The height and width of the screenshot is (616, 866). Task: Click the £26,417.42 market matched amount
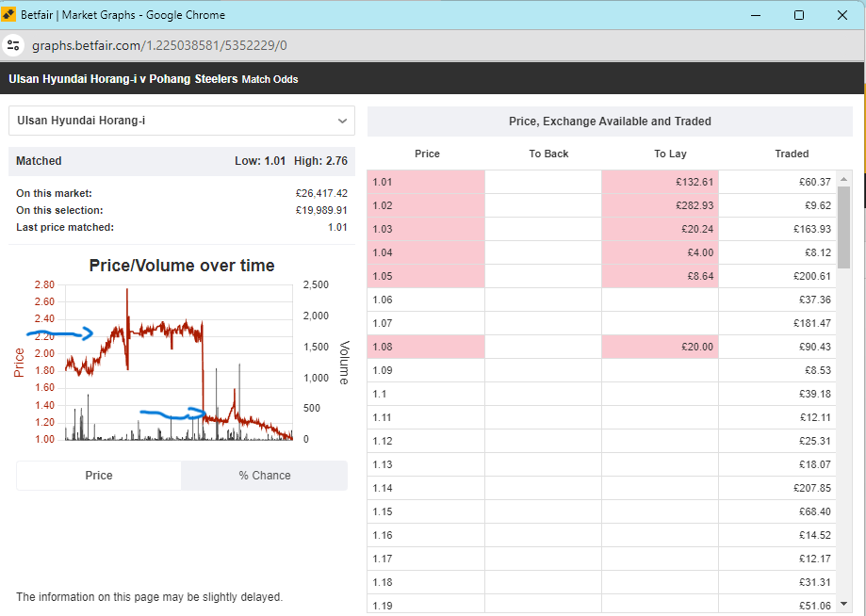coord(321,193)
